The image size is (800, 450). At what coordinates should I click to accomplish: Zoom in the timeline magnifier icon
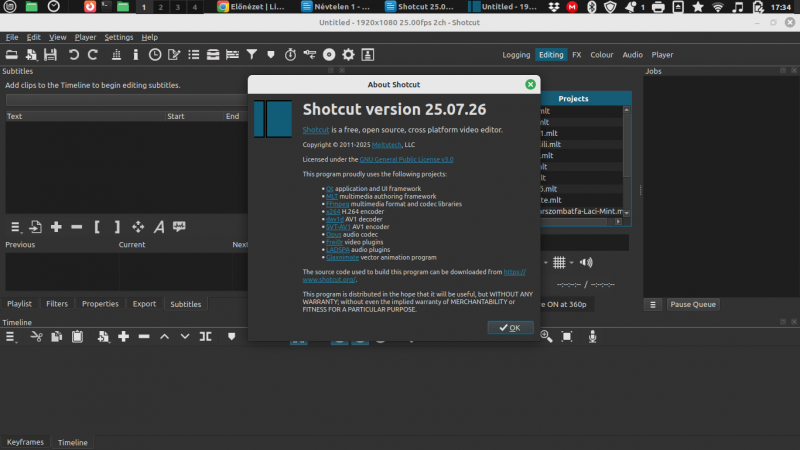(546, 337)
